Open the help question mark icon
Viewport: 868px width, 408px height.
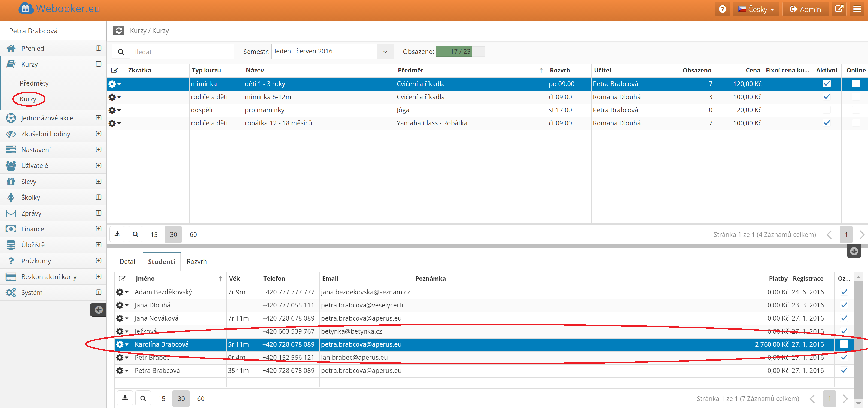[x=723, y=9]
